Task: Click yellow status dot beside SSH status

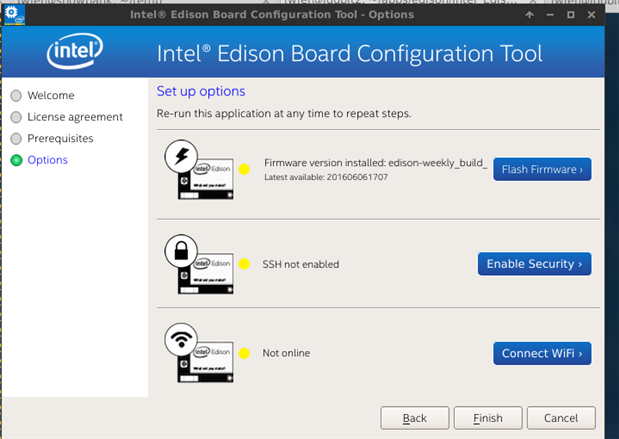Action: (x=244, y=264)
